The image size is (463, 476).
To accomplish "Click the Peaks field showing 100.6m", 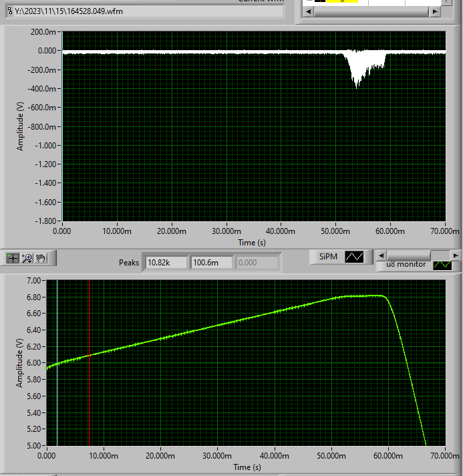I will 212,263.
